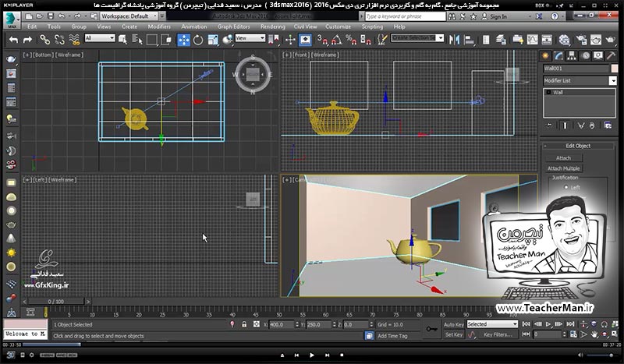Viewport: 624px width, 364px height.
Task: Collapse the Edit Object rollout
Action: [578, 146]
